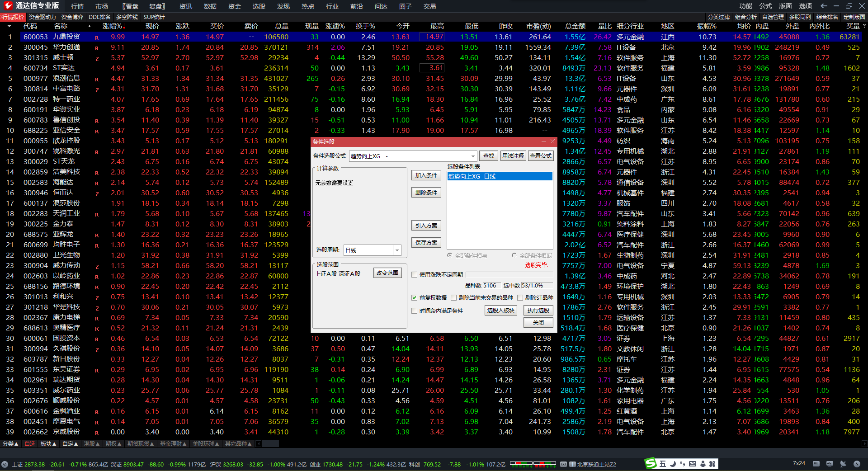The height and width of the screenshot is (471, 868).
Task: Click the 通达信 logo icon at top left
Action: click(x=8, y=6)
